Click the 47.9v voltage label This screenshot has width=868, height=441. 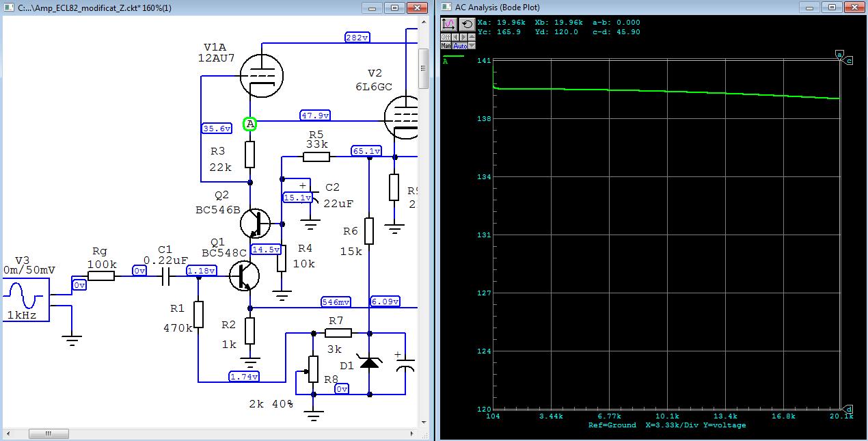[315, 116]
